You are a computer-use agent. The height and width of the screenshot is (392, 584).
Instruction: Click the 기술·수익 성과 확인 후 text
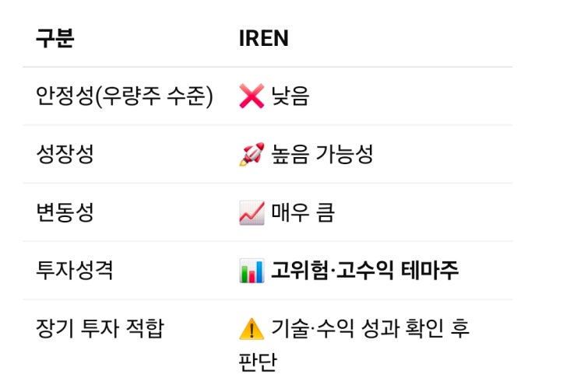tap(371, 329)
